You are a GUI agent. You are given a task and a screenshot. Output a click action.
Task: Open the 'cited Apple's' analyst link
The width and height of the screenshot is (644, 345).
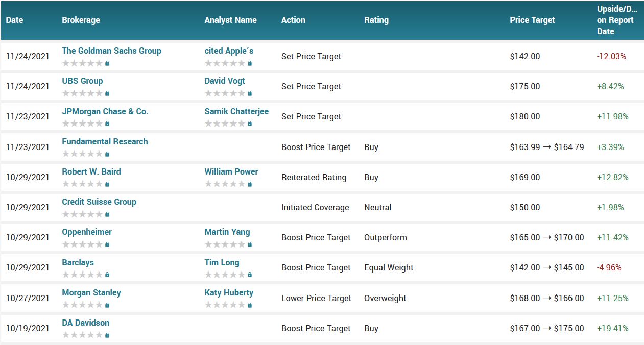coord(229,51)
